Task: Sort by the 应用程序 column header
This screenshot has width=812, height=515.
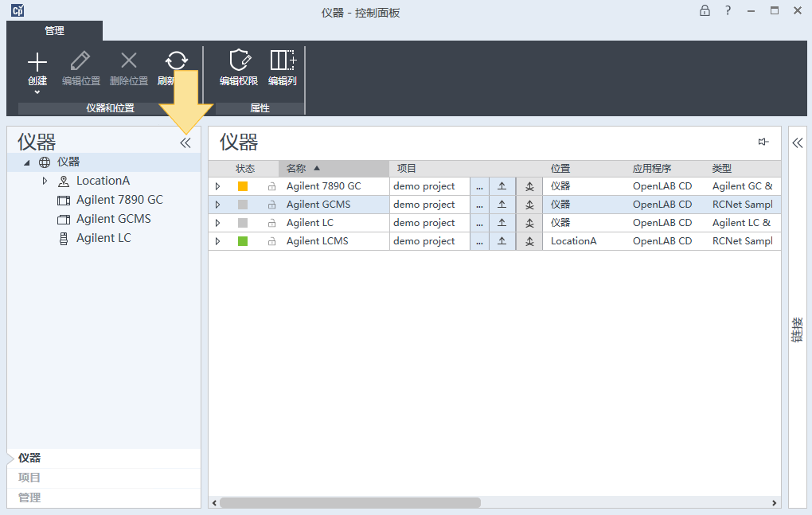Action: (x=652, y=169)
